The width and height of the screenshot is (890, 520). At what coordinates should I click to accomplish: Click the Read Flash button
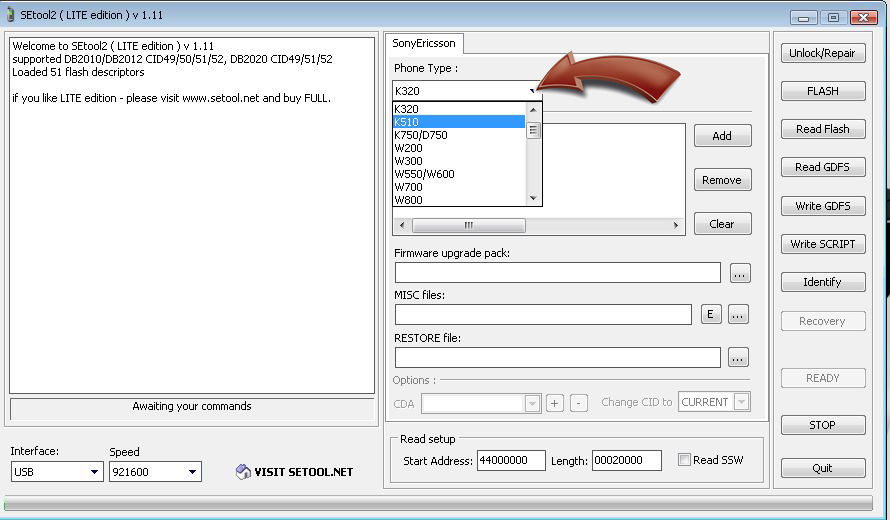[822, 129]
